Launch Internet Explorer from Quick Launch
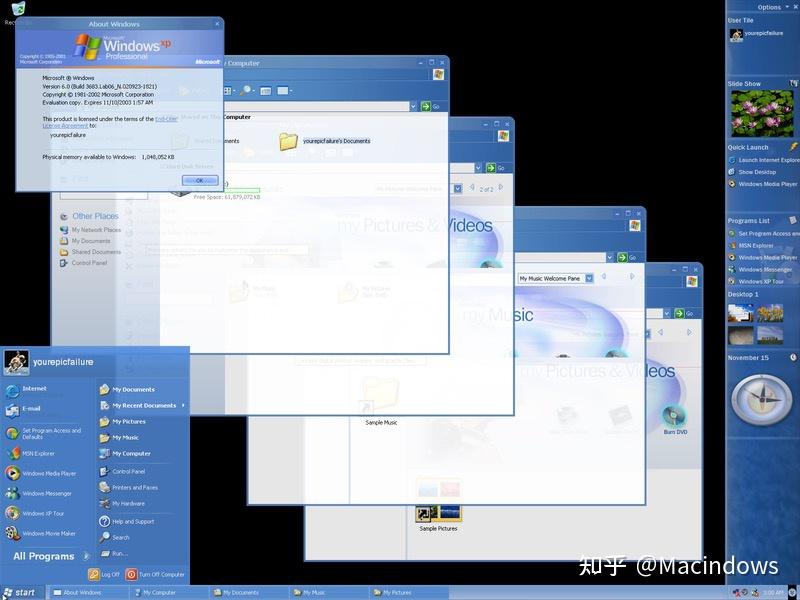The image size is (800, 600). click(x=761, y=159)
